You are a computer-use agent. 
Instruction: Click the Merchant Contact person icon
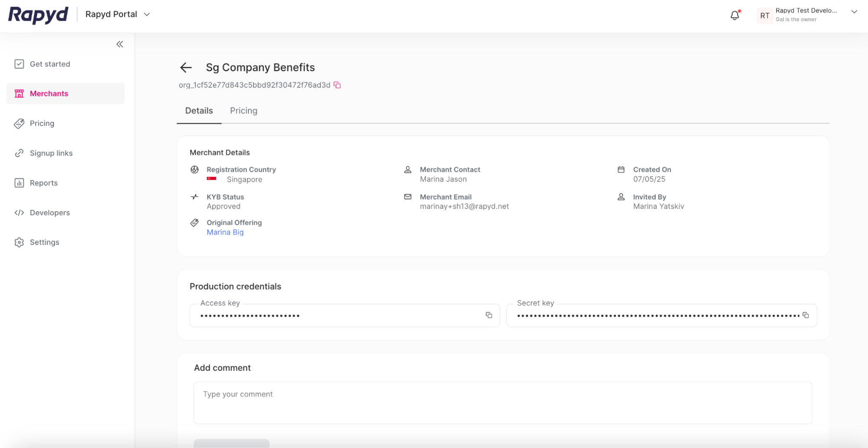point(408,169)
